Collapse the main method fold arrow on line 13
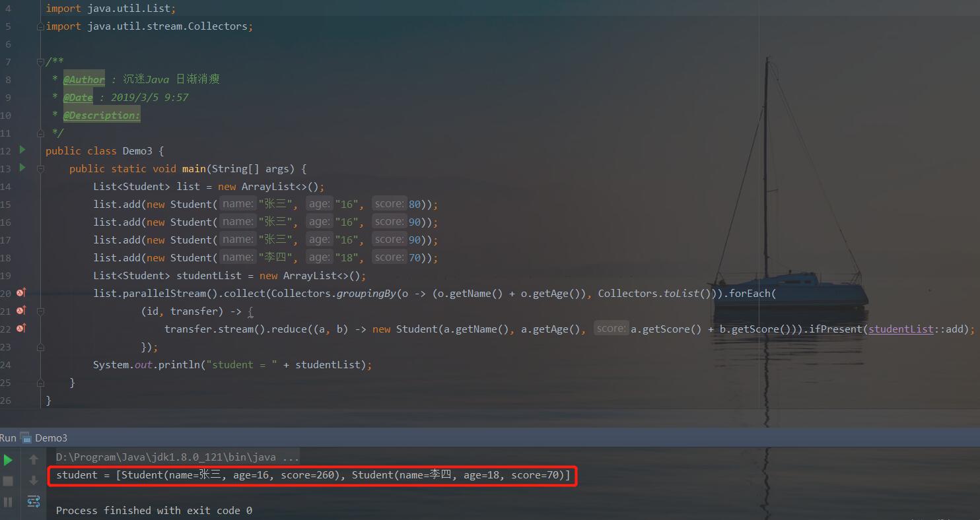The width and height of the screenshot is (980, 520). pos(40,168)
